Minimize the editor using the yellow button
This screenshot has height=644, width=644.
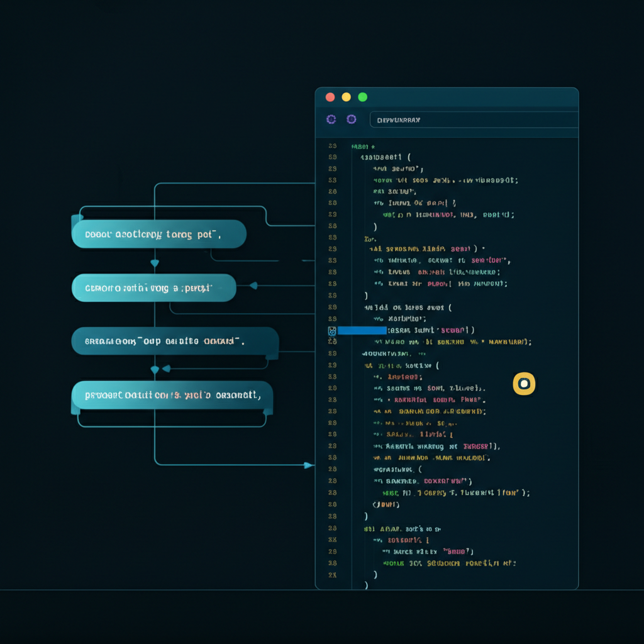[346, 97]
